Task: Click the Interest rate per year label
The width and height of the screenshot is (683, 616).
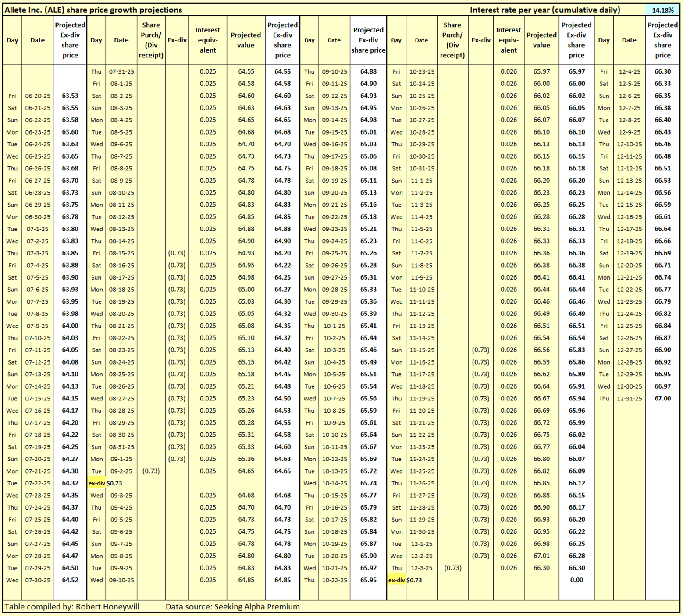Action: coord(544,10)
